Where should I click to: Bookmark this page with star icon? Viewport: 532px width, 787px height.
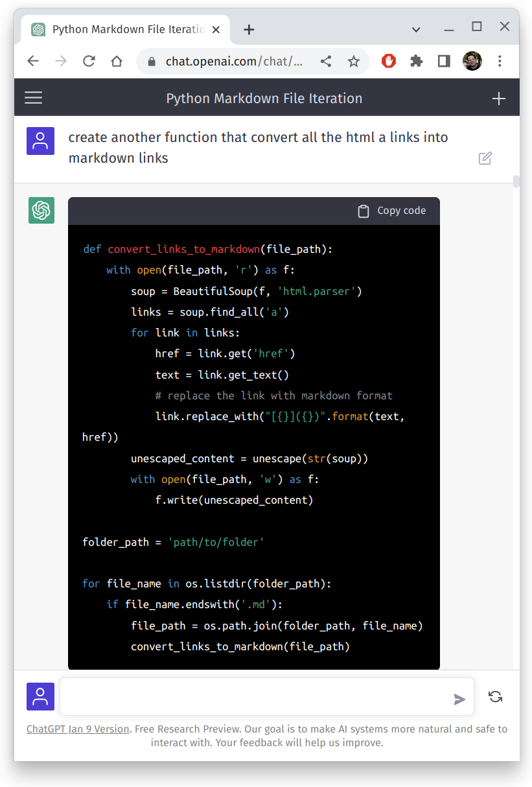coord(353,61)
